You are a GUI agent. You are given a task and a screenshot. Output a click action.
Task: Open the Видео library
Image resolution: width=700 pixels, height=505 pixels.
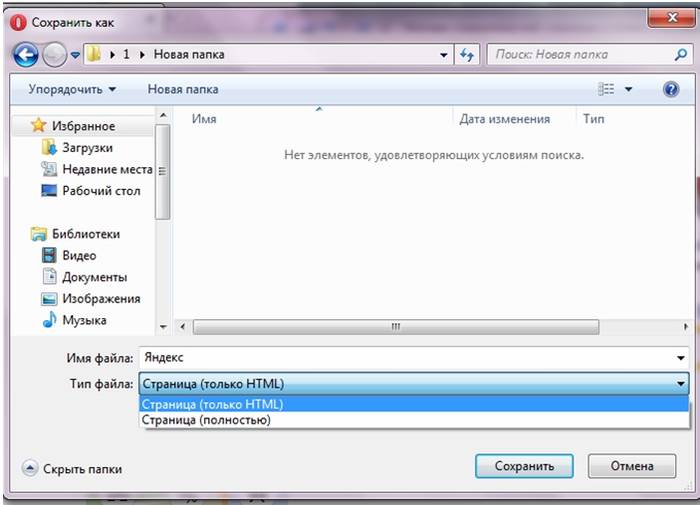point(78,255)
